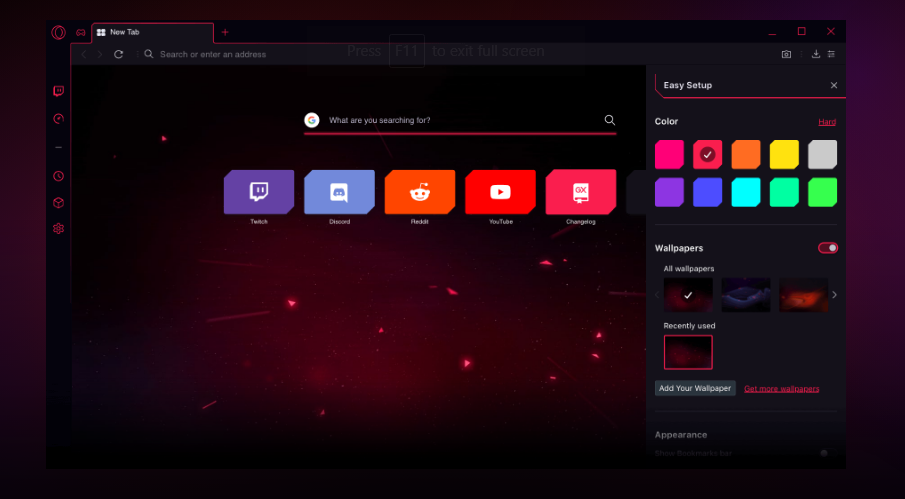Image resolution: width=905 pixels, height=499 pixels.
Task: Select the pink color swatch
Action: point(670,155)
